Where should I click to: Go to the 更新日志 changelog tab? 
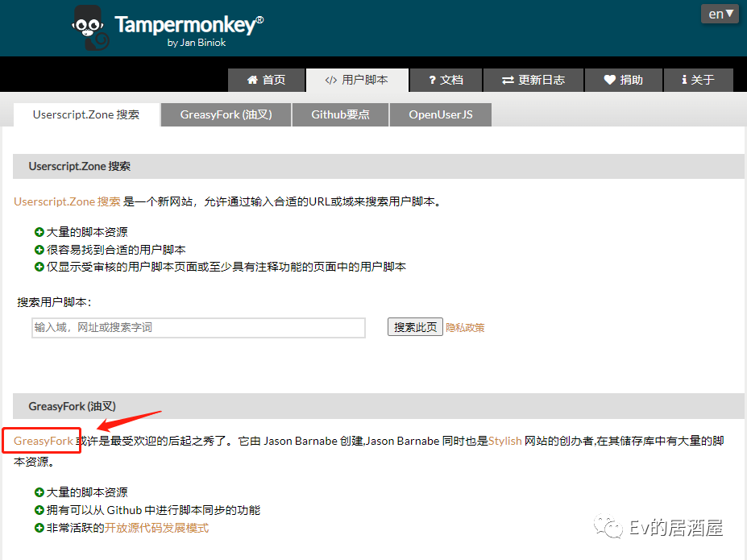click(x=533, y=80)
